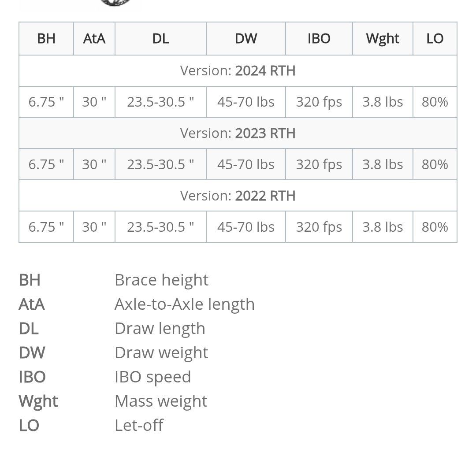Select the Version 2024 RTH row
This screenshot has height=471, width=476.
point(238,70)
